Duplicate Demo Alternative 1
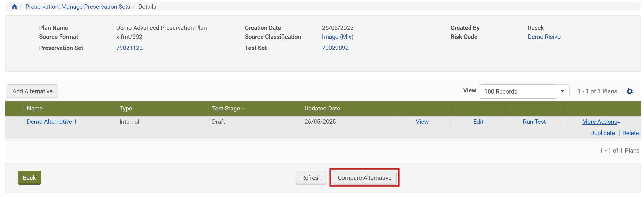Viewport: 644px width, 197px height. 602,133
